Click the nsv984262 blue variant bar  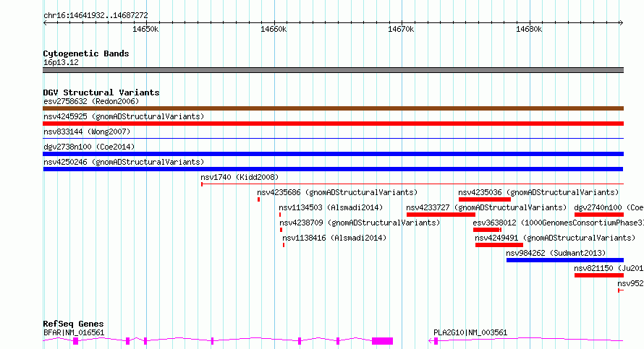click(x=565, y=260)
